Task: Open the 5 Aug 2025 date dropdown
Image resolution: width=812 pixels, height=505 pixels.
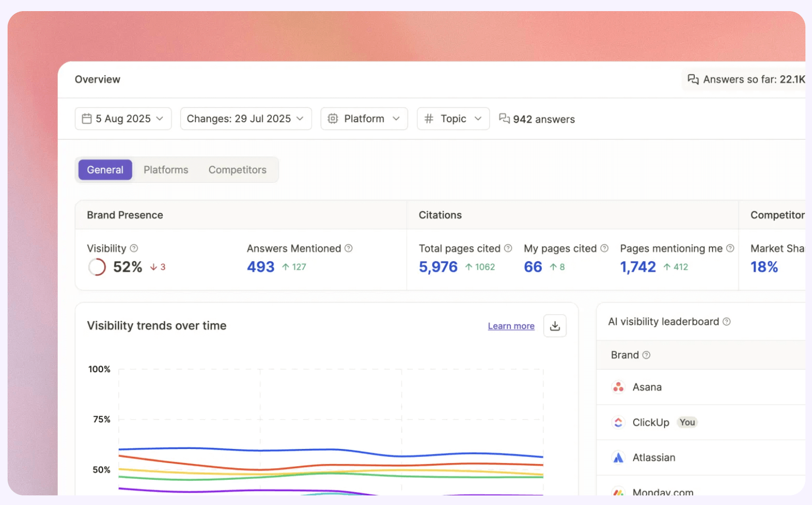Action: (123, 119)
